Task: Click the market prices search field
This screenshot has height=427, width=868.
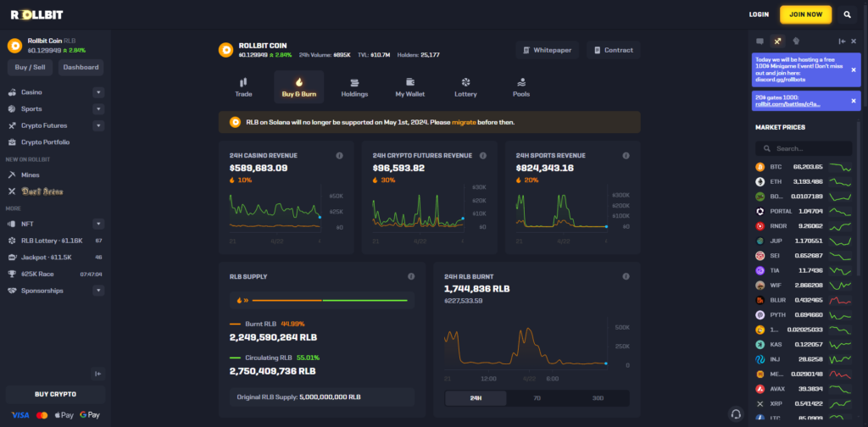Action: [804, 149]
